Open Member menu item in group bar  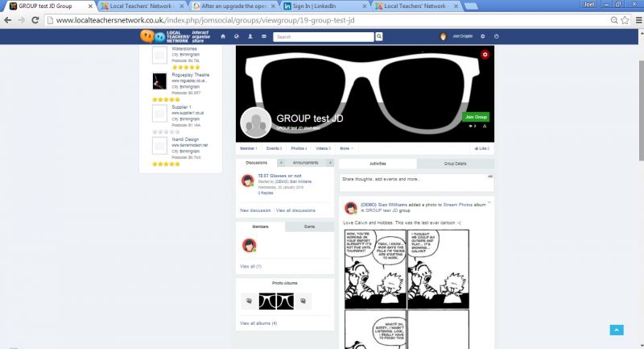tap(249, 148)
